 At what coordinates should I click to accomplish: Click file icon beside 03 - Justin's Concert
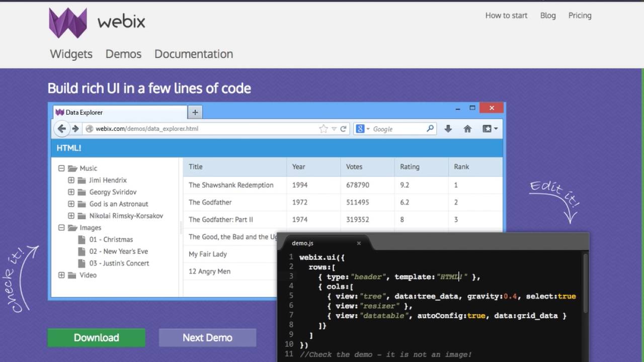82,263
